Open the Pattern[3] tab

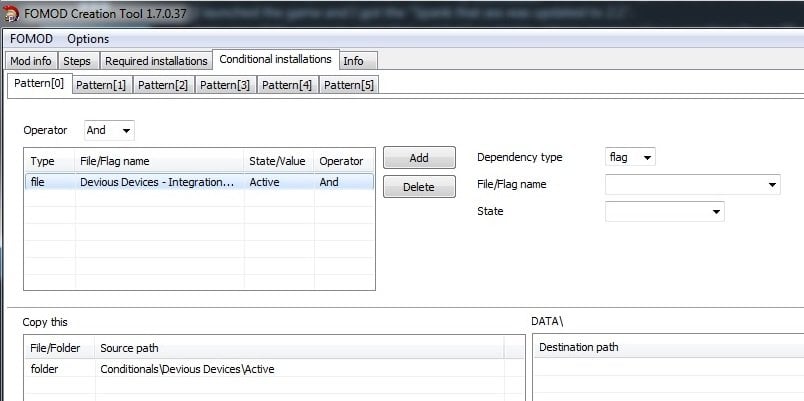[225, 85]
